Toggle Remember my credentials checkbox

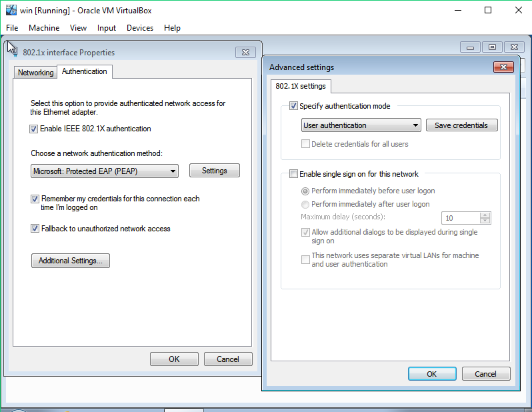(x=35, y=199)
